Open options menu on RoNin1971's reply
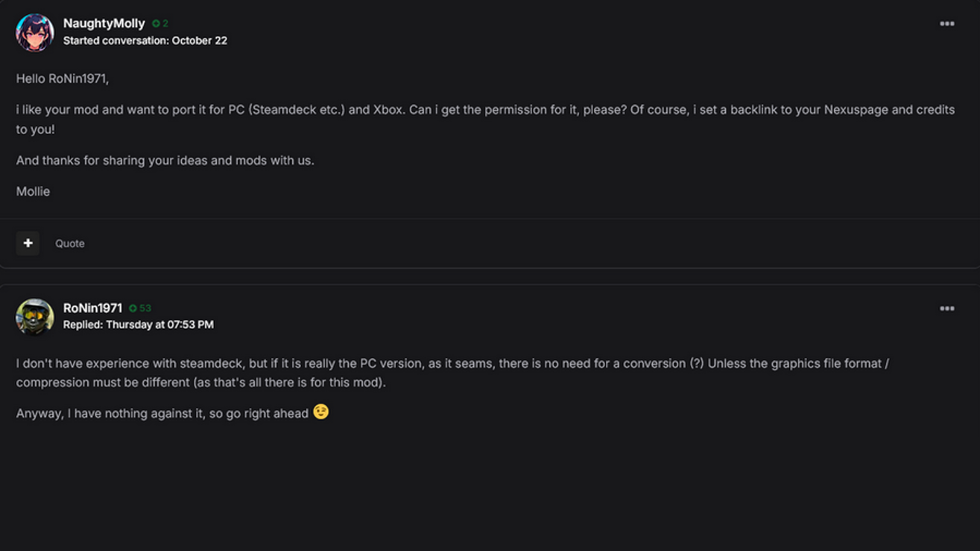 pyautogui.click(x=946, y=308)
